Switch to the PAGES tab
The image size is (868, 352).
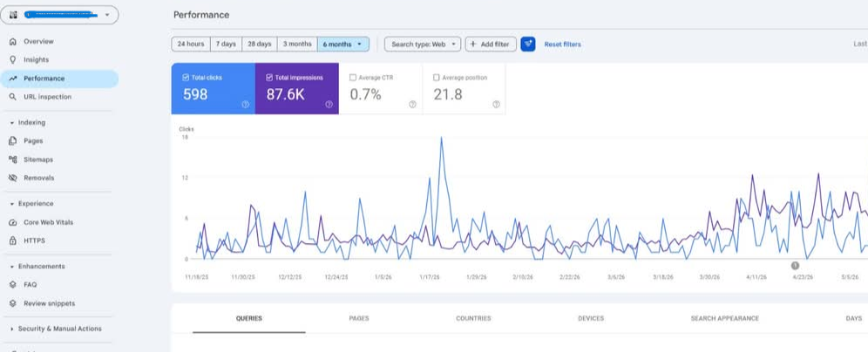tap(359, 319)
